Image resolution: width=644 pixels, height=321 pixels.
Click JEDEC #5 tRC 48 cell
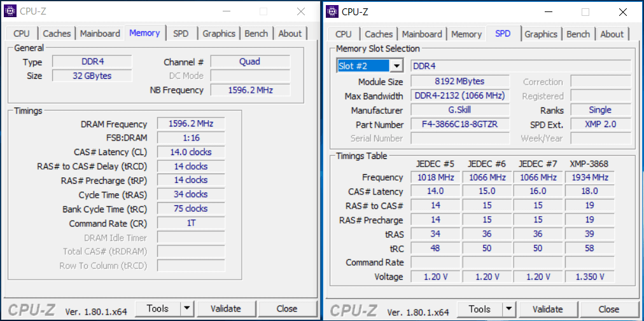(x=436, y=249)
